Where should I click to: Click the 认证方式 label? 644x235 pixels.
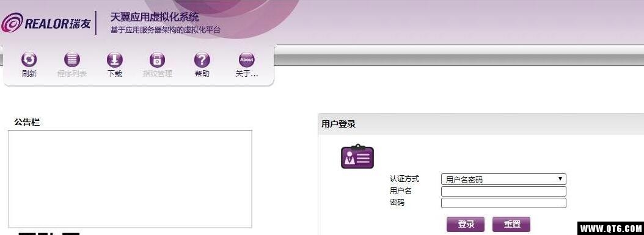click(404, 179)
